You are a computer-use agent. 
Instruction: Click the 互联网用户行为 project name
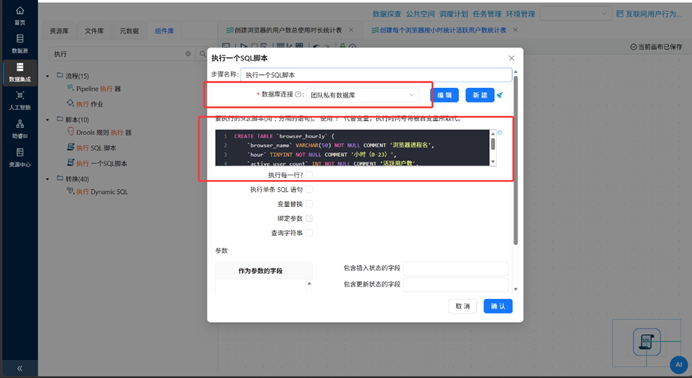(654, 14)
